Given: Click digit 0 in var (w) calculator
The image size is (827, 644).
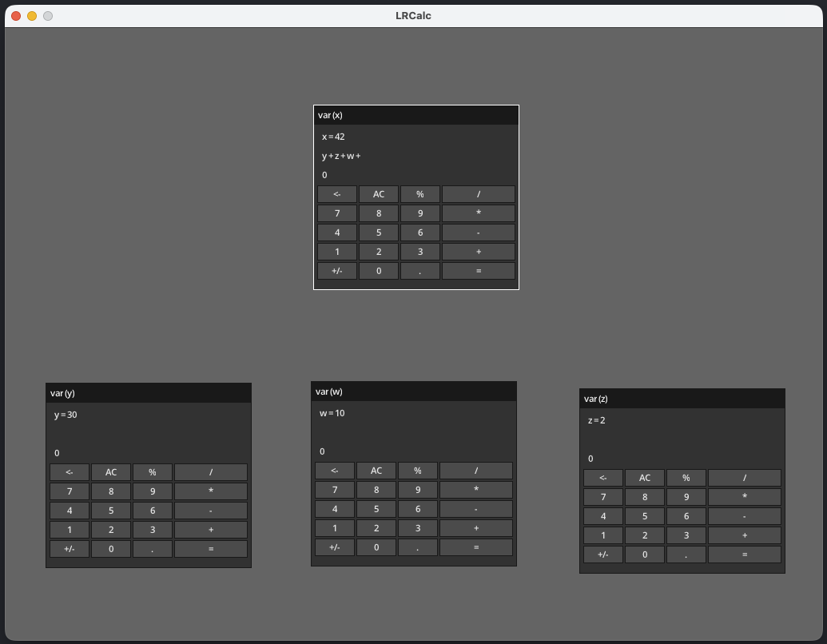Looking at the screenshot, I should click(376, 547).
